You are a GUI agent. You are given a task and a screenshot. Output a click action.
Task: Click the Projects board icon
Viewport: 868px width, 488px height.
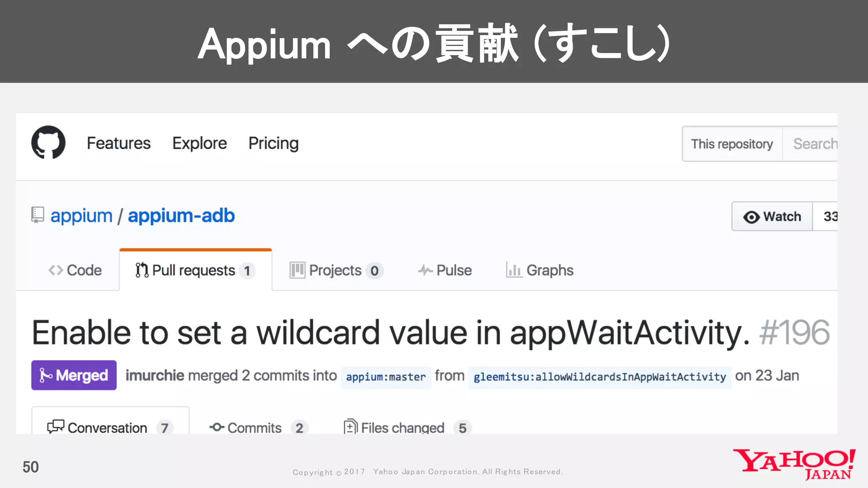(298, 270)
